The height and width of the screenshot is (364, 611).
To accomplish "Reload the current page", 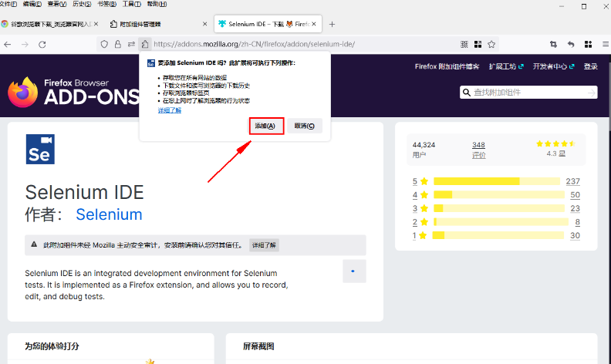I will tap(42, 45).
